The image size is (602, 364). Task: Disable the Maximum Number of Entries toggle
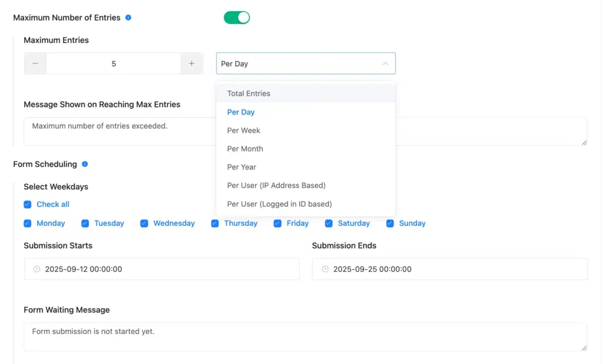(237, 18)
